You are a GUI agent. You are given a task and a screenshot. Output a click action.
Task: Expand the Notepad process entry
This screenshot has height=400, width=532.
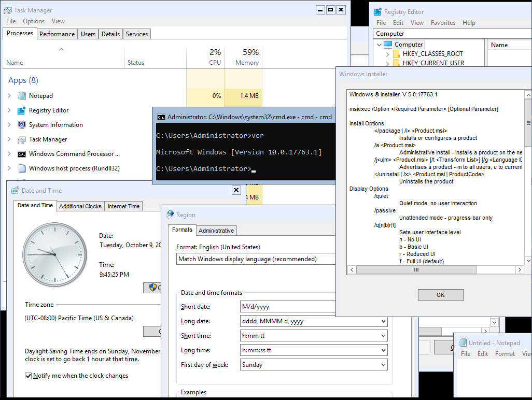tap(9, 96)
